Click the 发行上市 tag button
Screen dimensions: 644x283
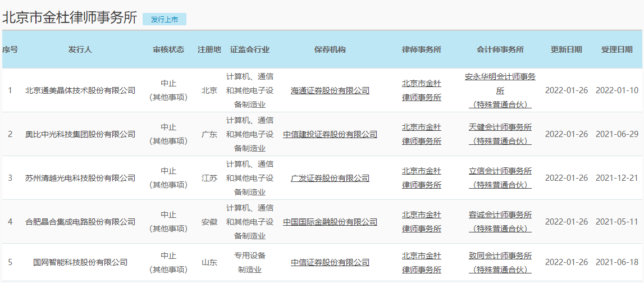[165, 19]
